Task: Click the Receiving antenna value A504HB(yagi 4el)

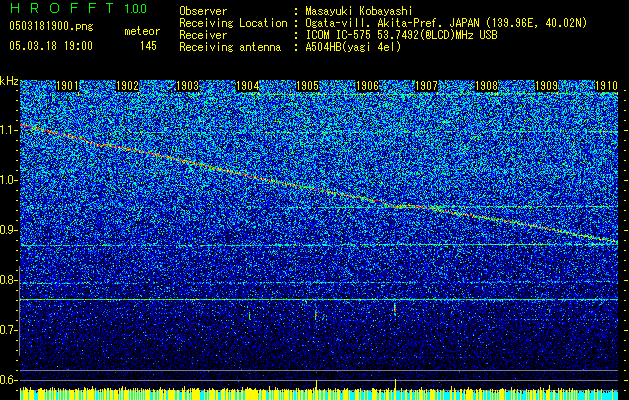Action: (353, 47)
